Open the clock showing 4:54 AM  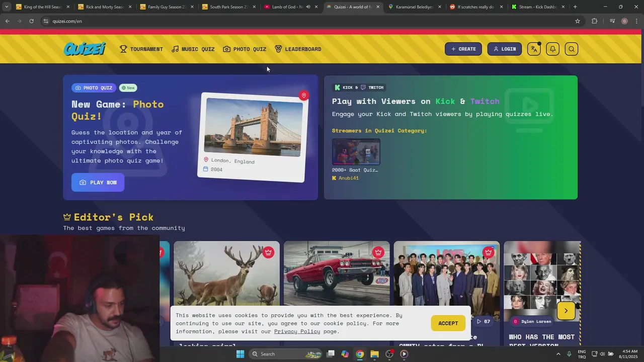[x=629, y=354]
